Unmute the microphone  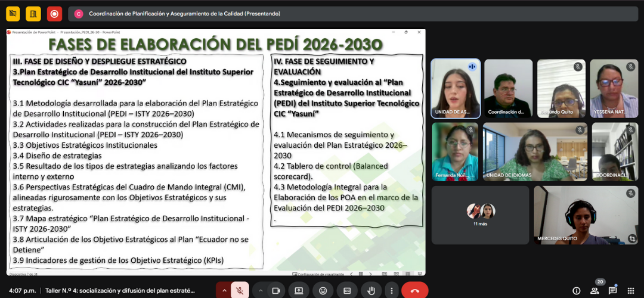point(240,290)
